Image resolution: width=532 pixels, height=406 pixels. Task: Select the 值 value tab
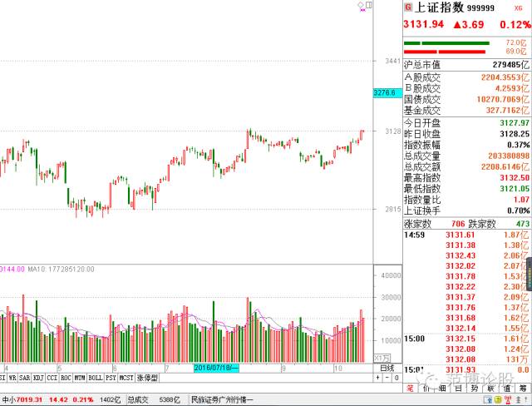pos(507,389)
